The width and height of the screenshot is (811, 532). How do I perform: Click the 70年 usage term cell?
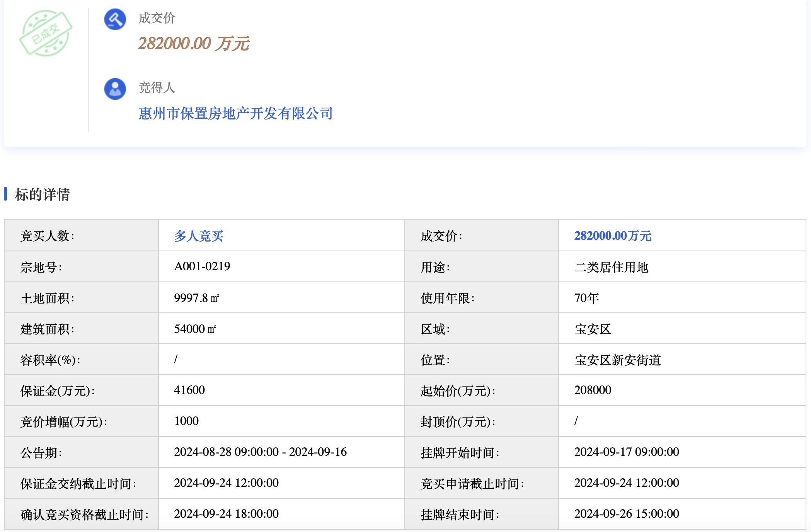coord(586,298)
